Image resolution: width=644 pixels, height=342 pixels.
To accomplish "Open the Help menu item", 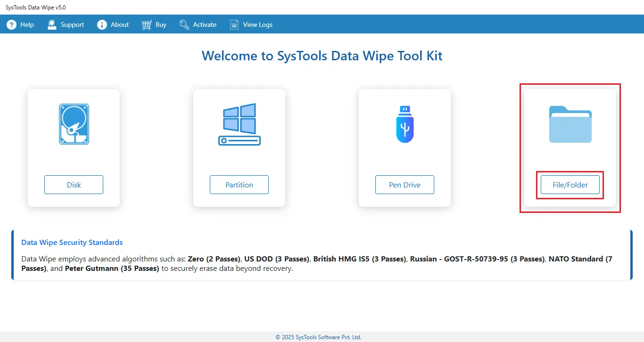I will 20,24.
